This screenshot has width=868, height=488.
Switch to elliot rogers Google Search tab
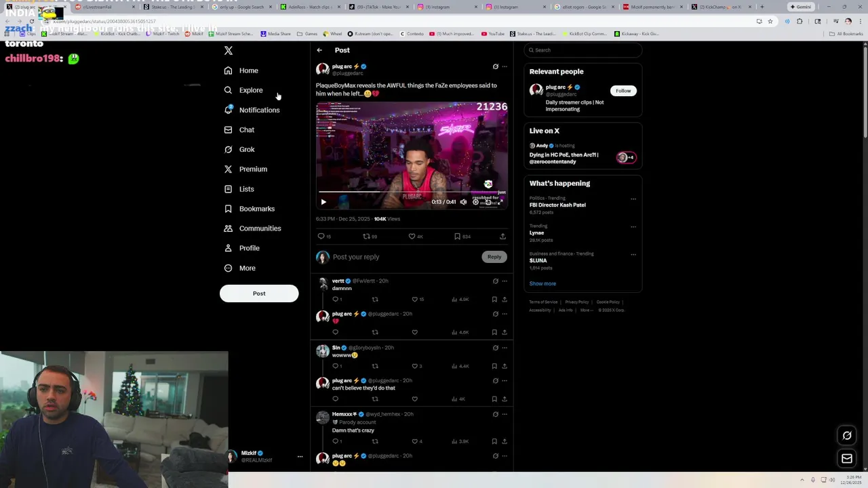(x=583, y=7)
